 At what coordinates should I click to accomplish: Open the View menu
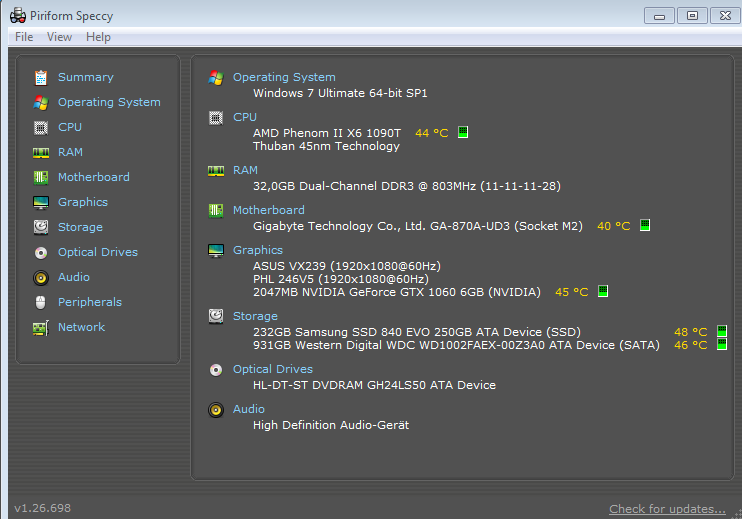59,37
